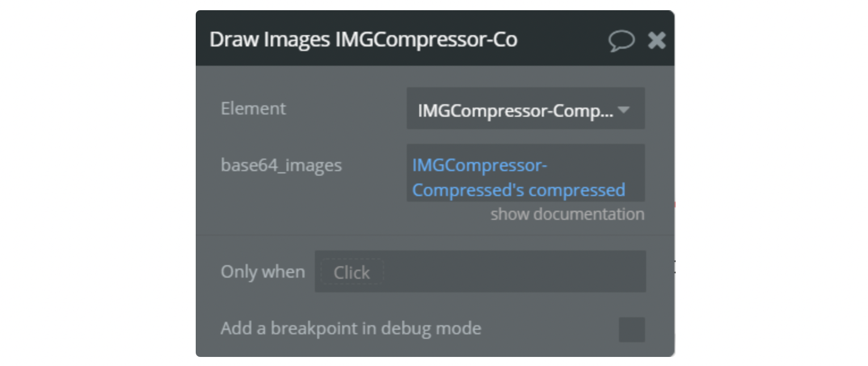The height and width of the screenshot is (366, 868).
Task: Open the comment speech bubble icon
Action: tap(621, 41)
